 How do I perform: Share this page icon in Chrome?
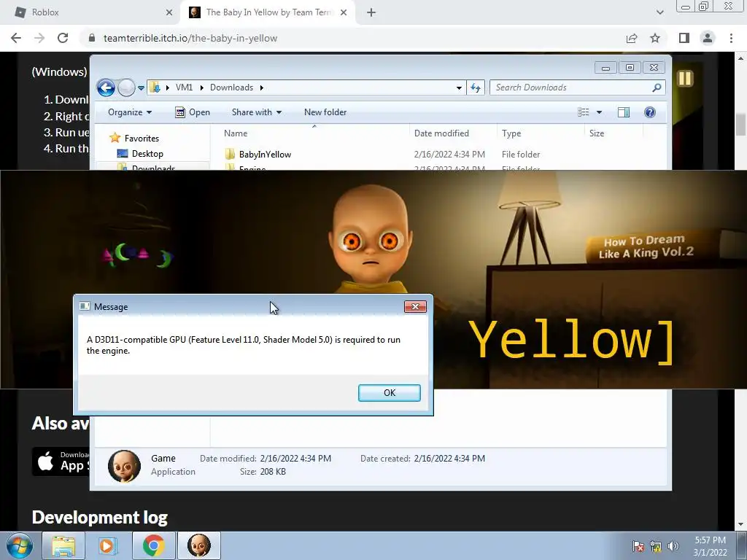[632, 38]
